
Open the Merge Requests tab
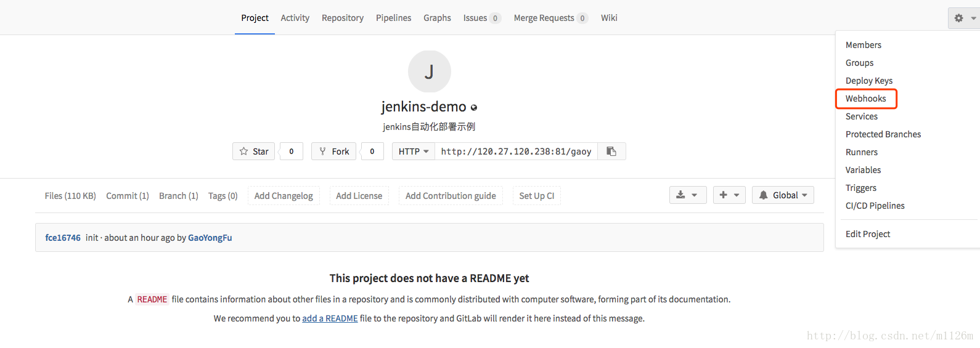[551, 18]
